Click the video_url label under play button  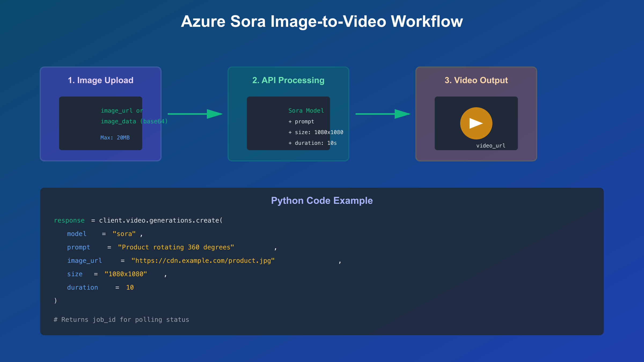tap(491, 146)
